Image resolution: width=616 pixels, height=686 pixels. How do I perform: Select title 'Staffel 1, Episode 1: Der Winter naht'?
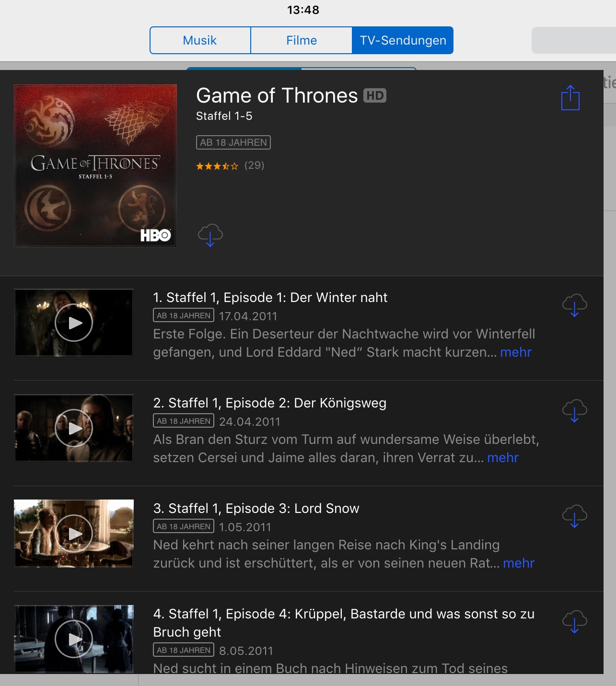coord(270,298)
